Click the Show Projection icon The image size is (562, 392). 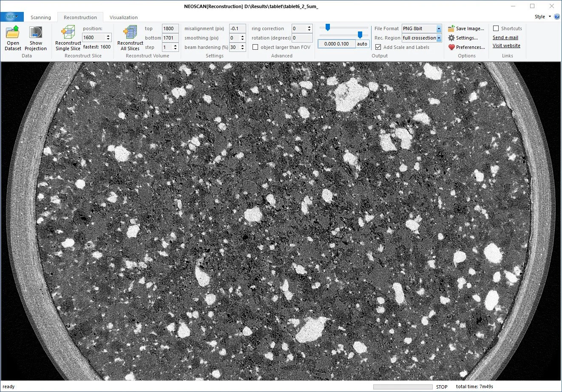coord(36,32)
